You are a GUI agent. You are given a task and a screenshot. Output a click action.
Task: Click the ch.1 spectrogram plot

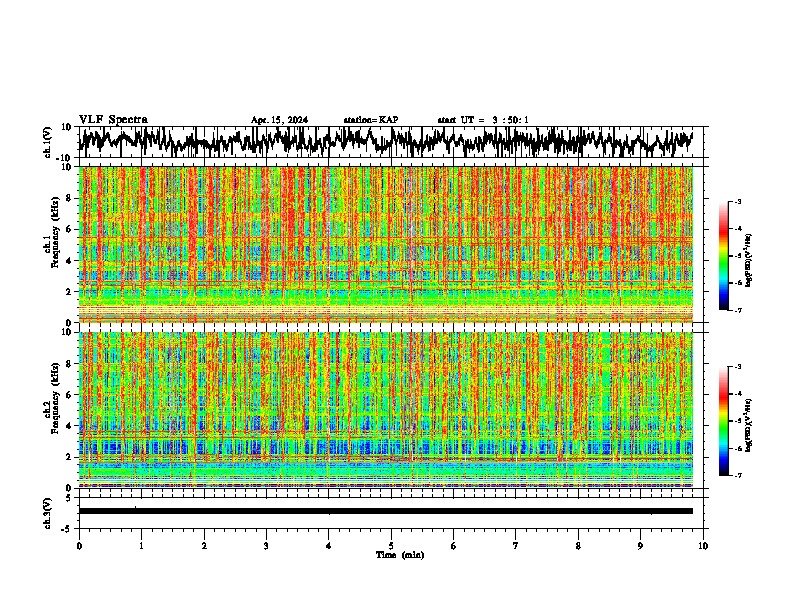pyautogui.click(x=385, y=244)
